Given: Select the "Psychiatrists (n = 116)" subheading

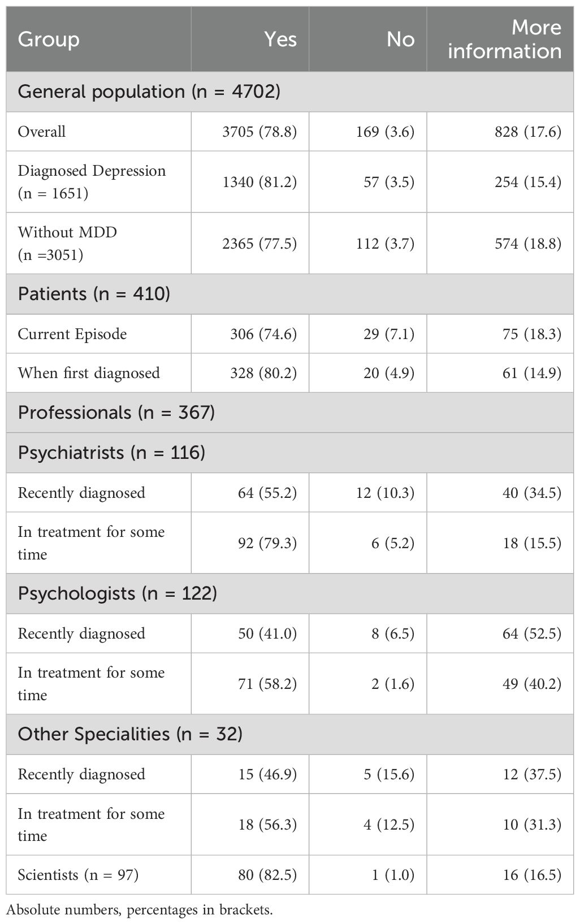Looking at the screenshot, I should [111, 453].
